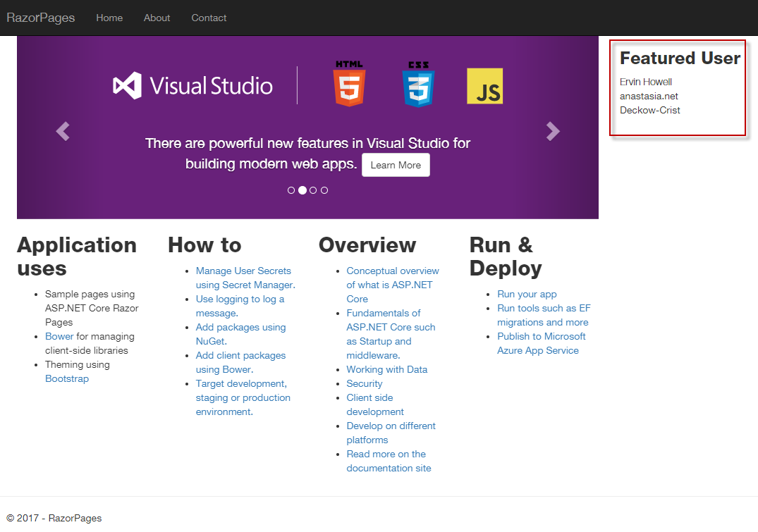Click the Visual Studio logo
This screenshot has width=758, height=532.
point(192,85)
